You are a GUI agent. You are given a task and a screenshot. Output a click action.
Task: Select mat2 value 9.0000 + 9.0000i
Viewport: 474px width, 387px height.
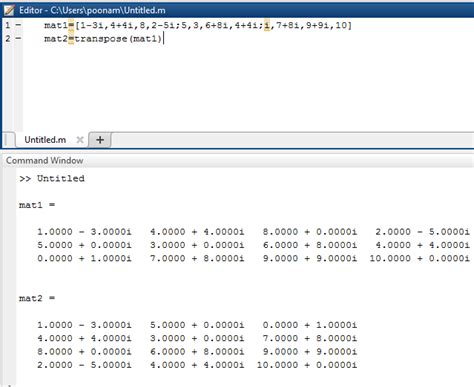tap(310, 352)
